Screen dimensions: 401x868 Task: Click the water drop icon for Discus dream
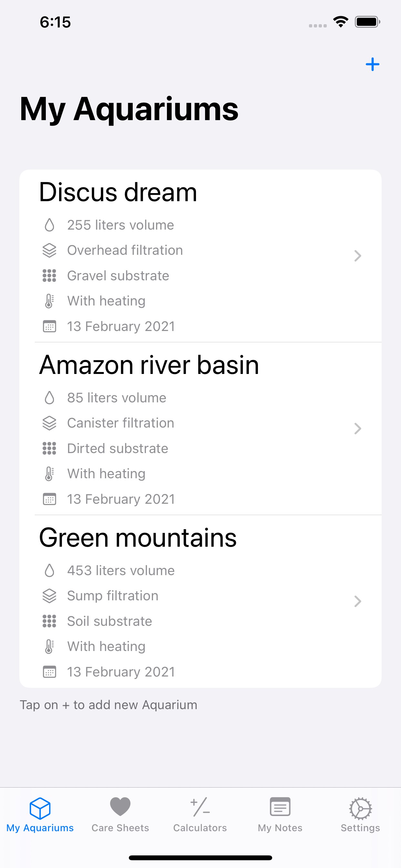coord(49,225)
